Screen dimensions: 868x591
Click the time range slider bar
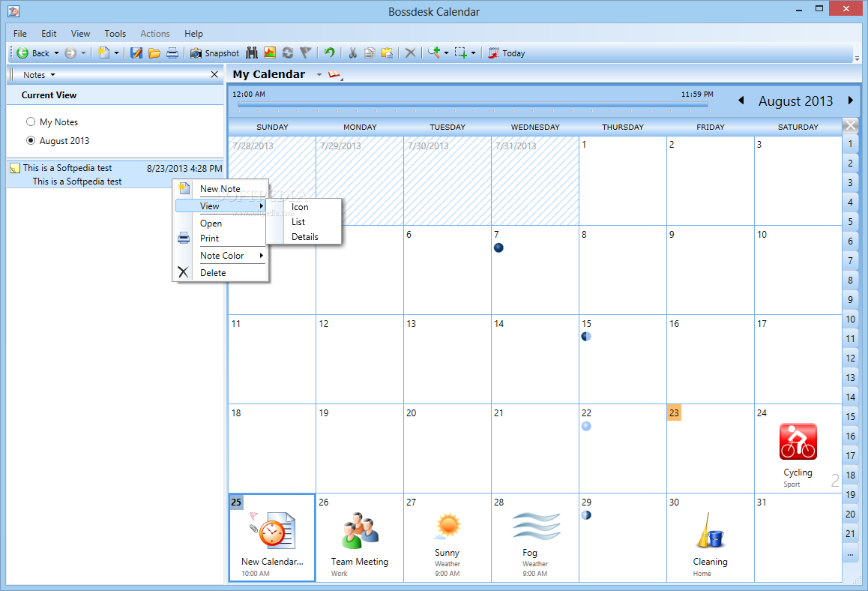click(473, 104)
